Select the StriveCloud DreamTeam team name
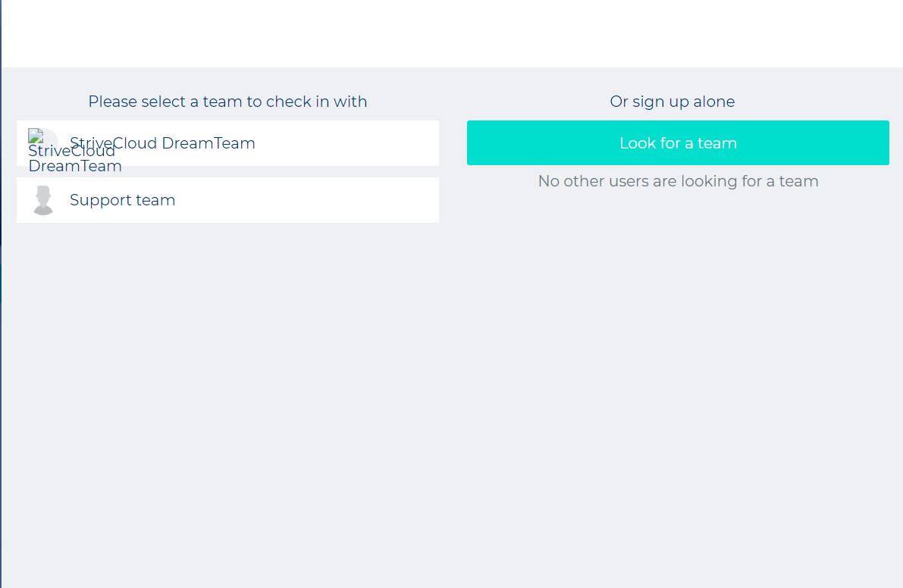 pos(162,143)
